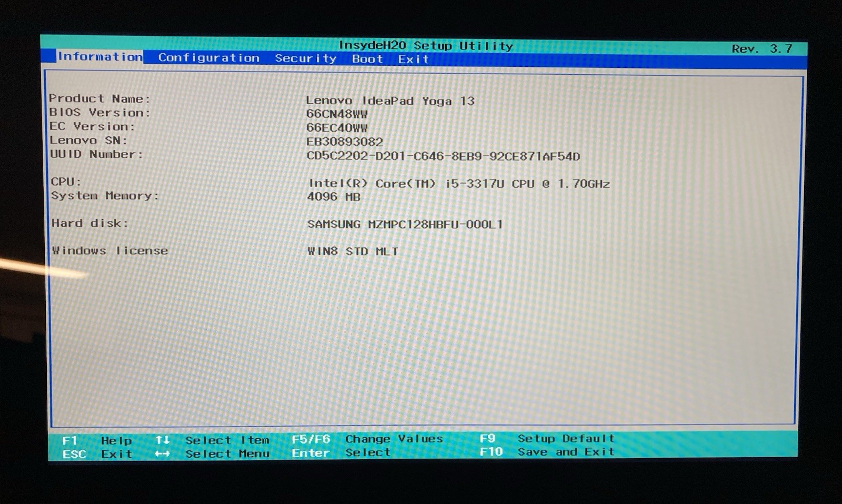842x504 pixels.
Task: Click the up/down arrows key hint
Action: click(x=163, y=440)
